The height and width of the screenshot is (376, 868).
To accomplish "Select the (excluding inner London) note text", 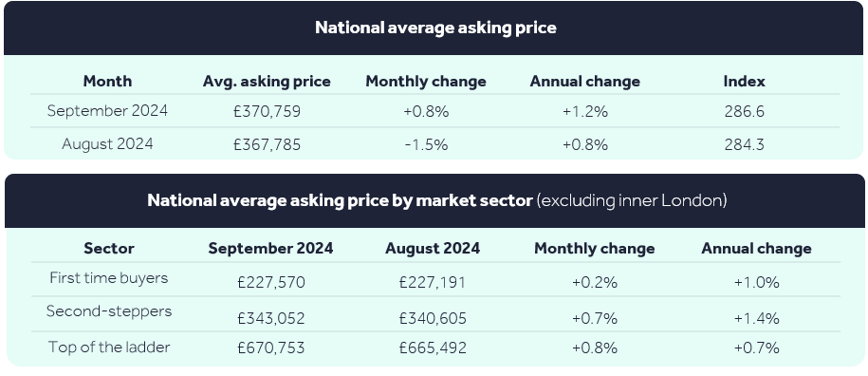I will point(632,200).
